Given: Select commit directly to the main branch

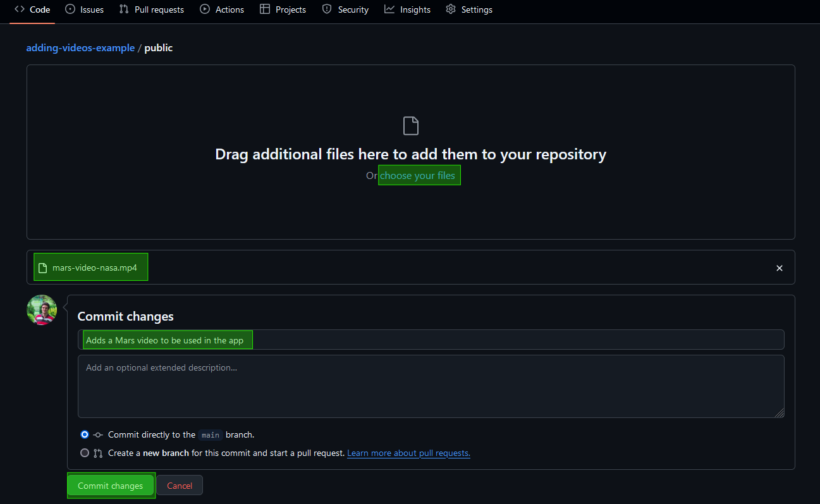Looking at the screenshot, I should tap(84, 434).
